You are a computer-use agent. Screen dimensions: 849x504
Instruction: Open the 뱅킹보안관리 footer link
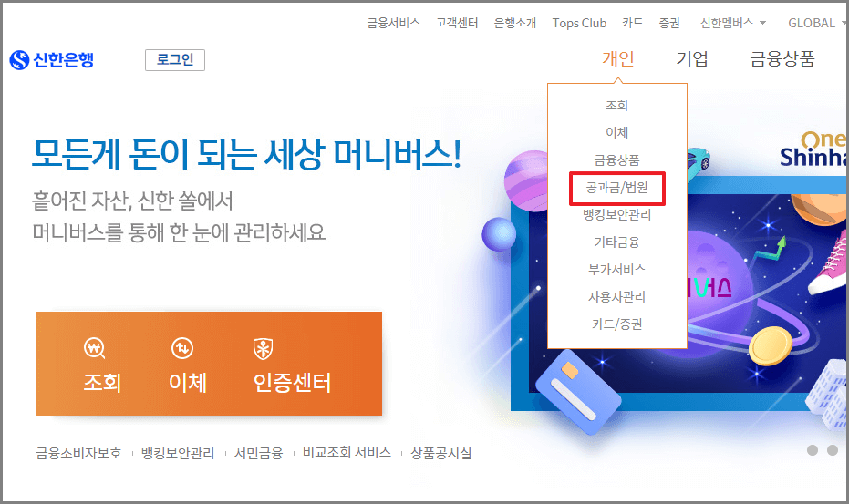[178, 453]
